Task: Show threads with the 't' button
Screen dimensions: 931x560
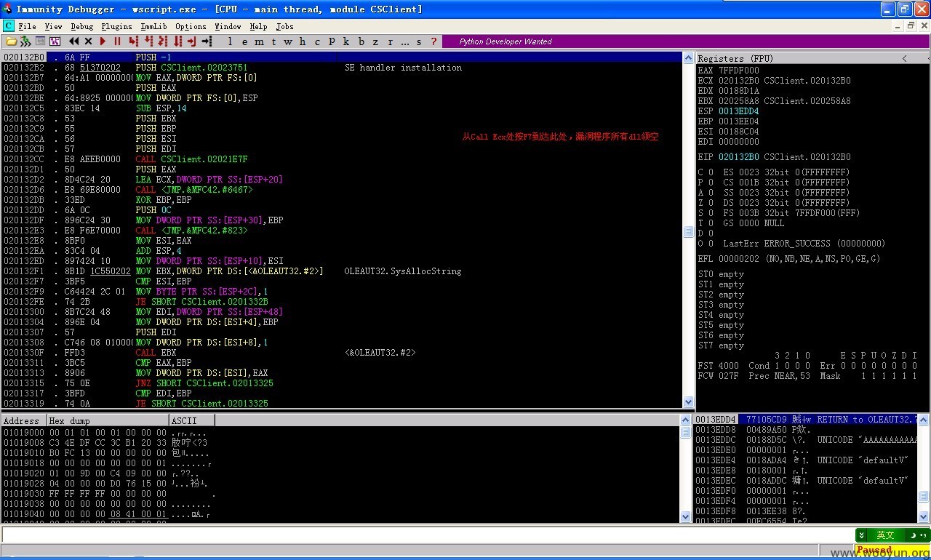Action: tap(273, 41)
